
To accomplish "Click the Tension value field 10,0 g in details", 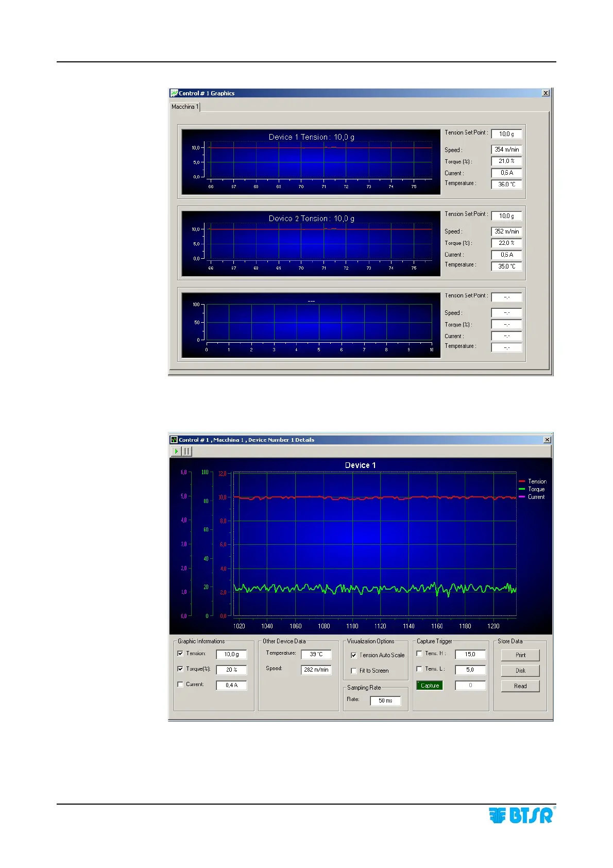I will (x=231, y=654).
